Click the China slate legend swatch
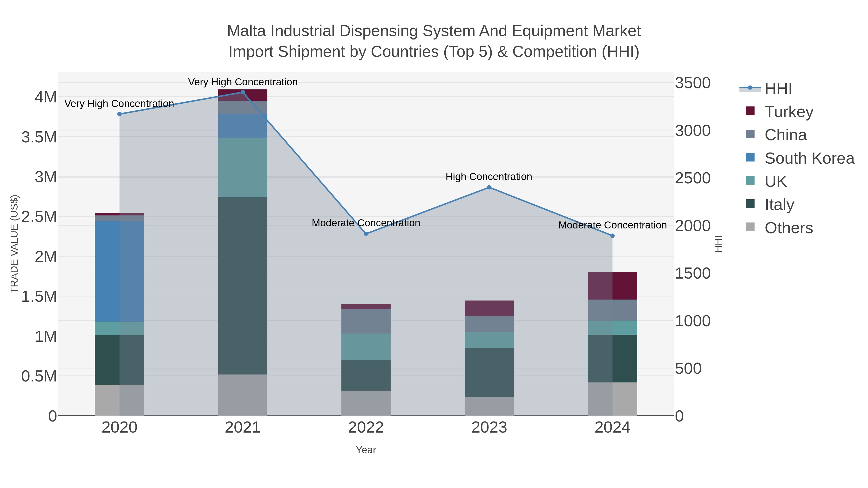 [x=750, y=134]
